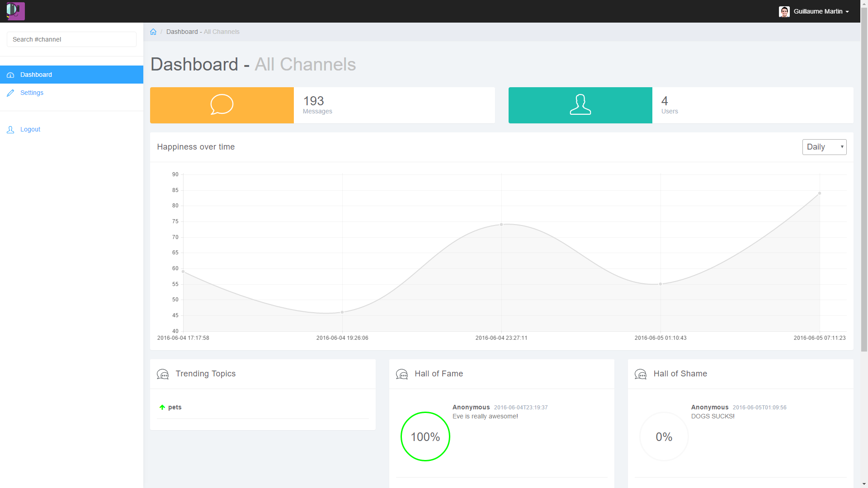Click the app logo in top bar
Screen dimensions: 868x488
(15, 11)
